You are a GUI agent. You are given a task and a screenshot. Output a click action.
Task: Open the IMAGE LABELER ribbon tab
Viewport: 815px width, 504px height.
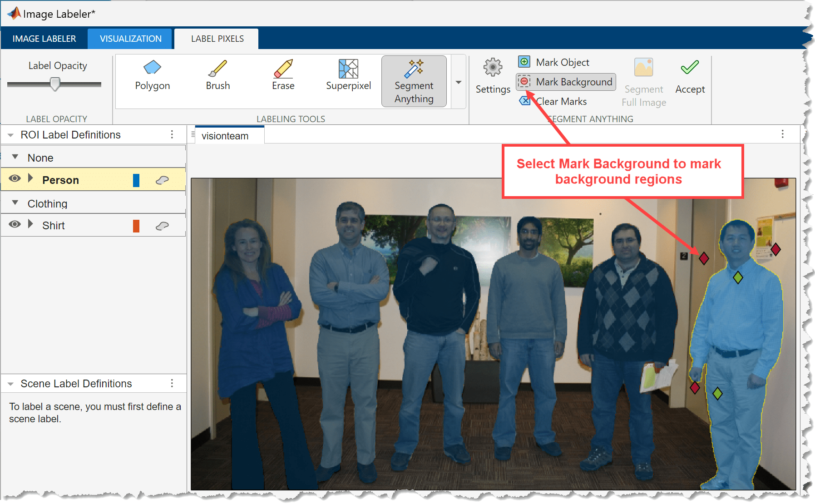click(x=44, y=39)
